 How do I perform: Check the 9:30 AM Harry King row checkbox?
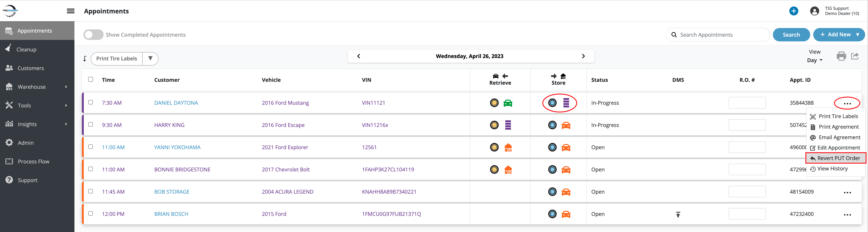(91, 124)
